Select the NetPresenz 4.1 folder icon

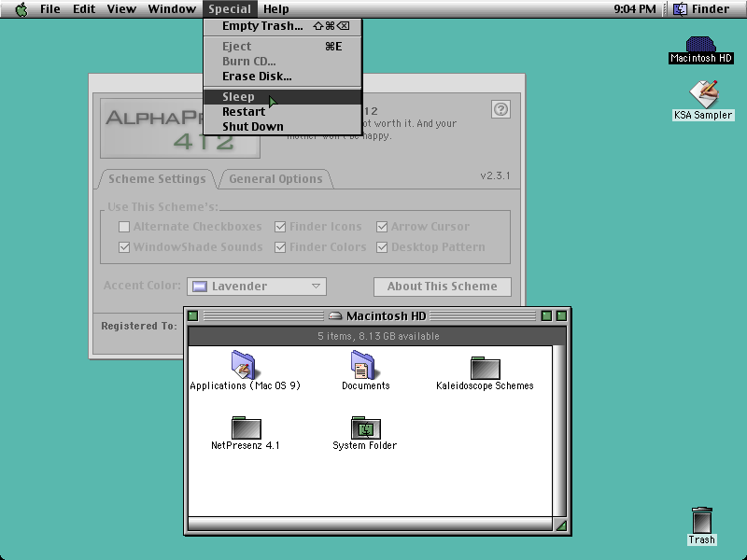click(x=246, y=427)
